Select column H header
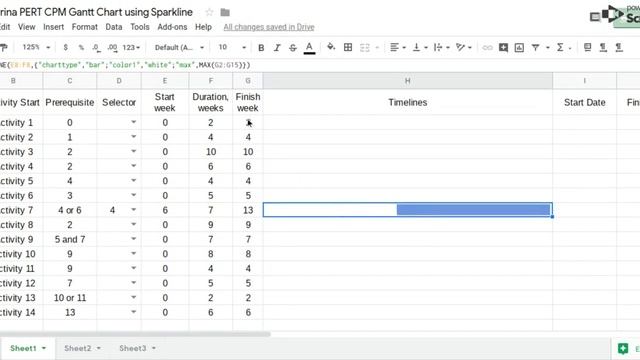Screen dimensions: 640x360 coord(408,81)
